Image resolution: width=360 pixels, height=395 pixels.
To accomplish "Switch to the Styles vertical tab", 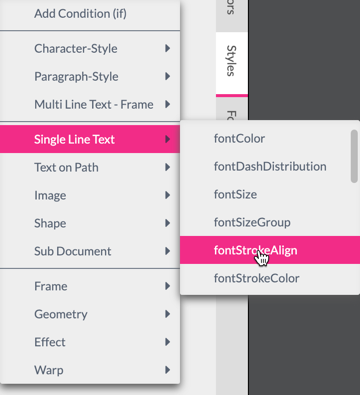I will coord(232,63).
